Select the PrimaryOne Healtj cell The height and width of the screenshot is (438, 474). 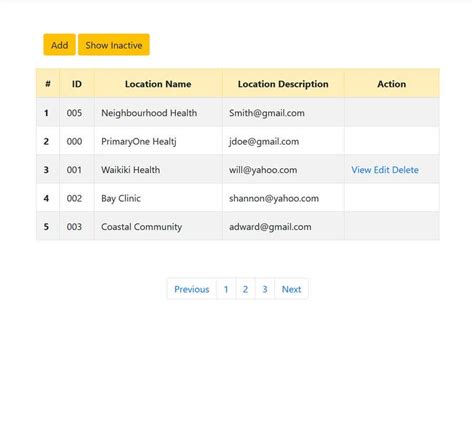tap(158, 141)
